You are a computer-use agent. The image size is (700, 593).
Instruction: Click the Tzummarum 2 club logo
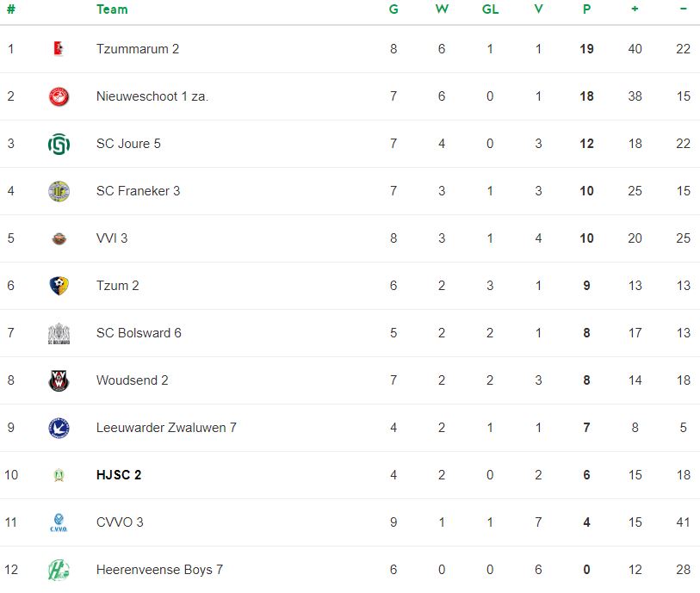tap(59, 49)
